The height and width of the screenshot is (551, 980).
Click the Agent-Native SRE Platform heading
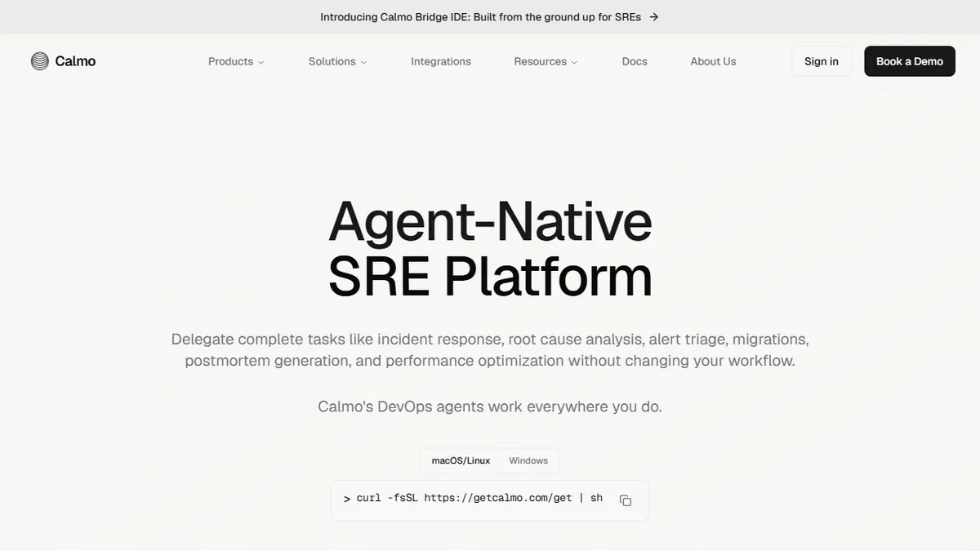(490, 249)
